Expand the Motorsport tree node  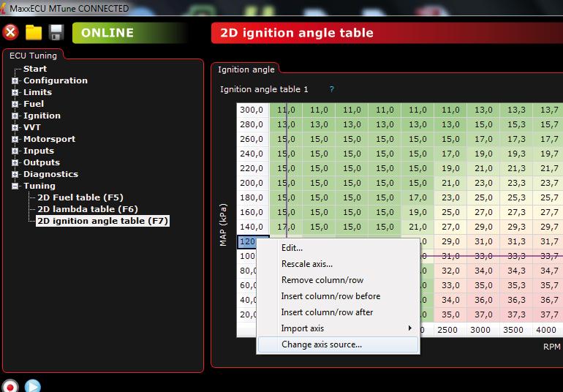coord(15,139)
